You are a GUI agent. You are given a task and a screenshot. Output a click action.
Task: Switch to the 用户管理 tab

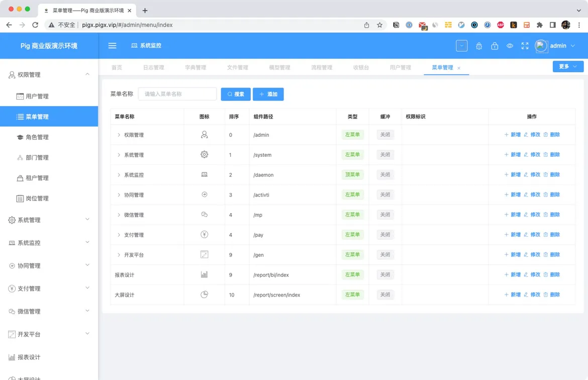(x=400, y=67)
